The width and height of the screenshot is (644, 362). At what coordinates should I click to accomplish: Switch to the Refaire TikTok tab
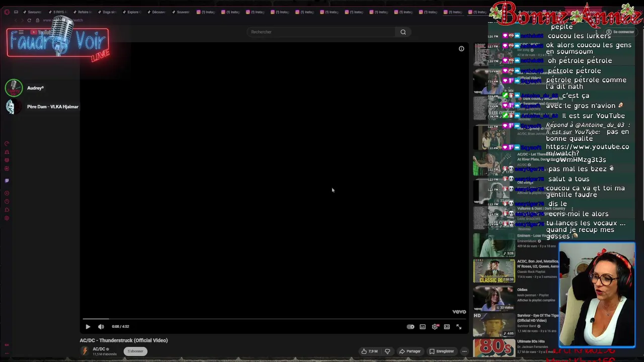point(82,12)
